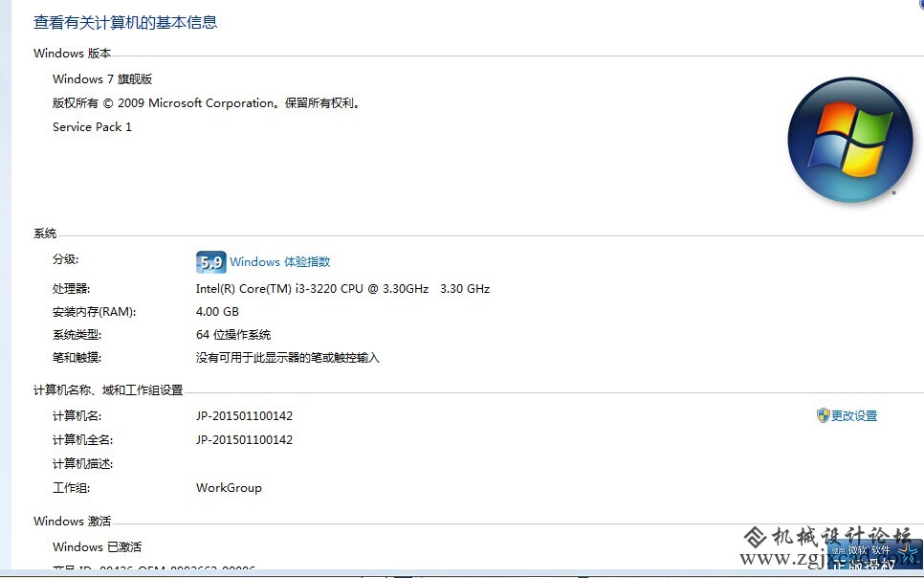The height and width of the screenshot is (578, 924).
Task: Click the Windows 7 logo orb
Action: pos(849,140)
